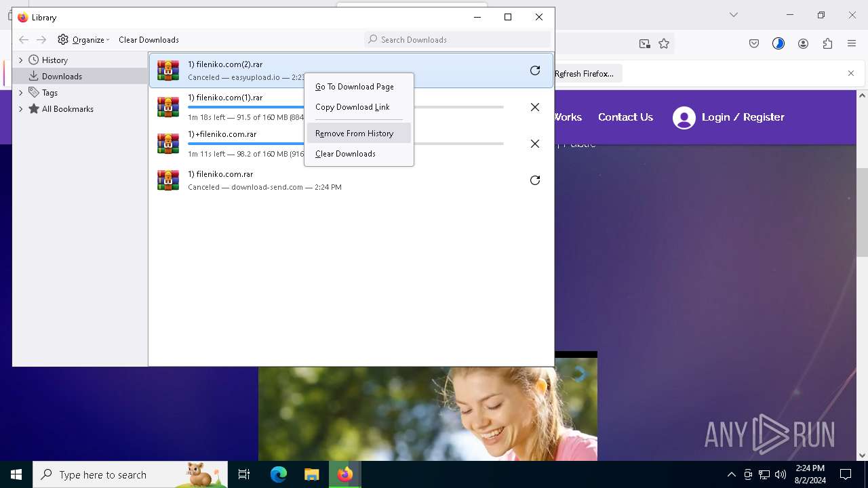Screen dimensions: 868x488
Task: Select the 1) fileniko.com(2).rar file name
Action: (225, 64)
